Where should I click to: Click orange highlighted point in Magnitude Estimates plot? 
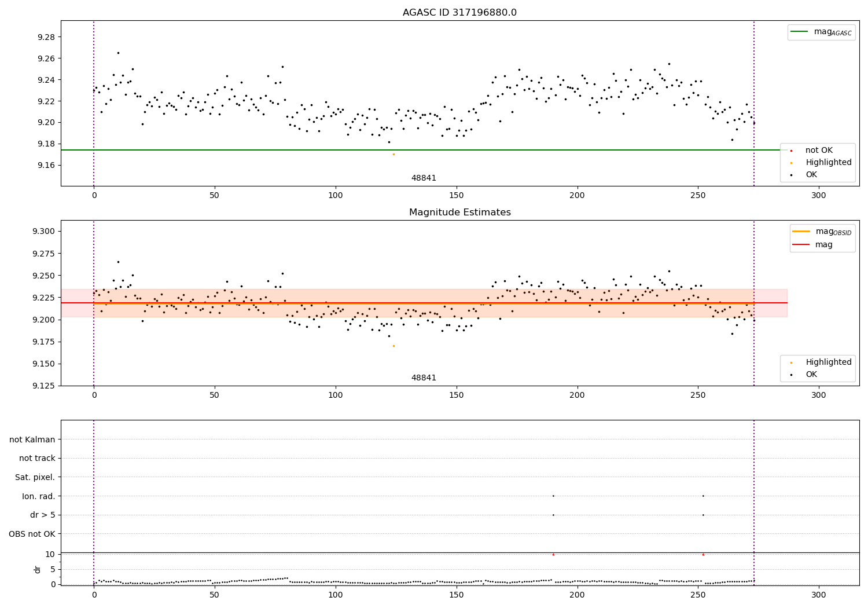[x=393, y=346]
